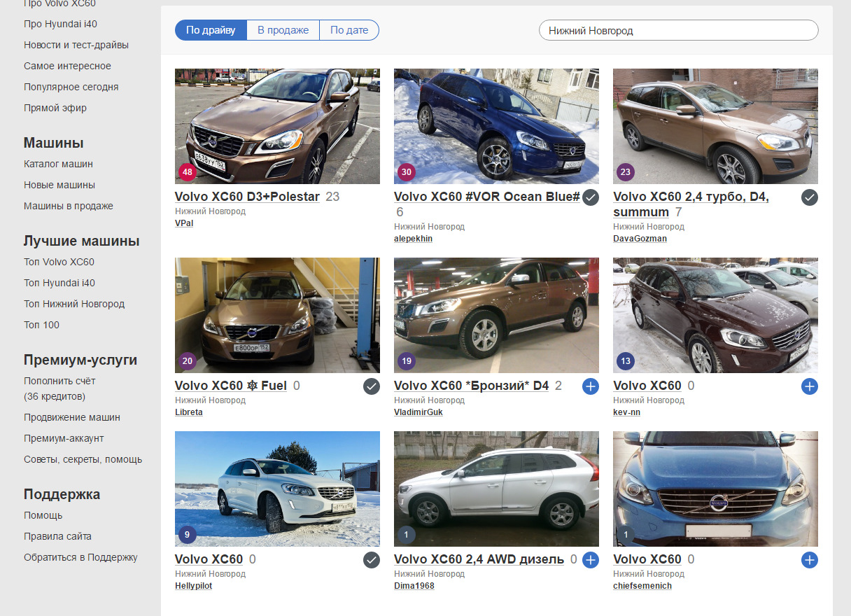This screenshot has height=616, width=851.
Task: Open VladimirGuk's Volvo parking garage photo
Action: (496, 315)
